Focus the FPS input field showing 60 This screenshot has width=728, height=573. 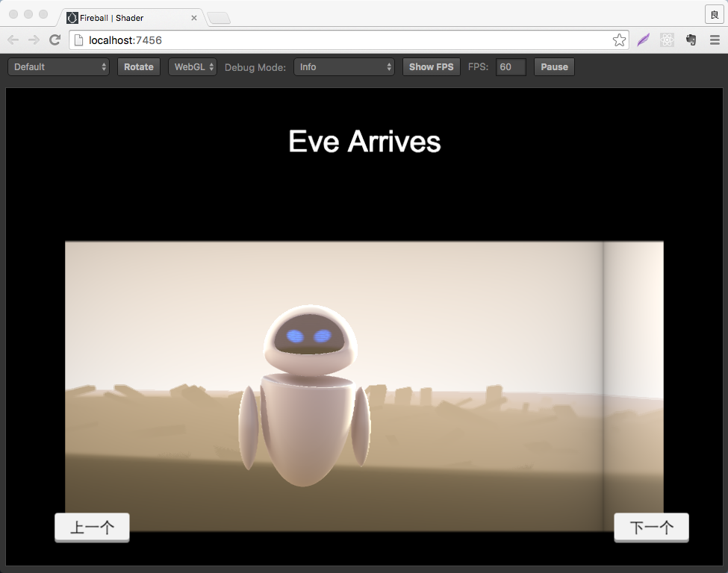click(x=511, y=67)
